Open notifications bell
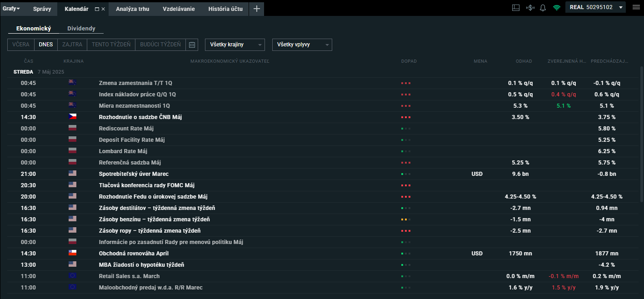644x299 pixels. (x=543, y=8)
